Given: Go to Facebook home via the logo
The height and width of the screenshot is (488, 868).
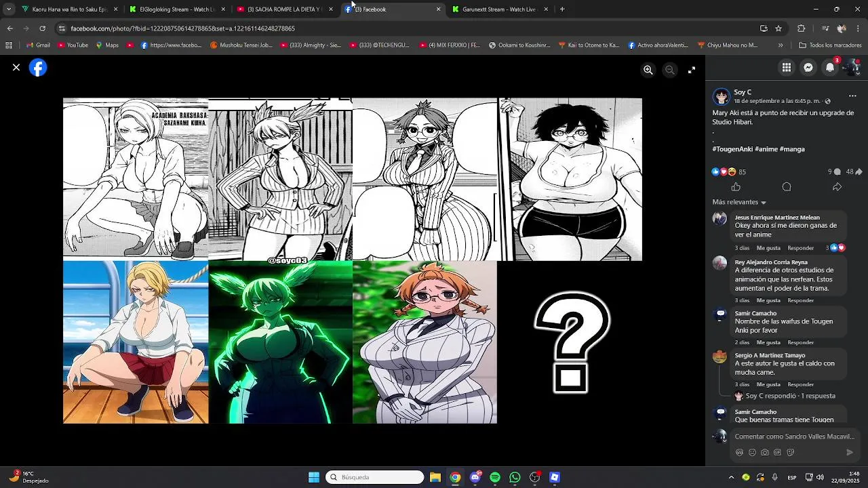Looking at the screenshot, I should (38, 68).
